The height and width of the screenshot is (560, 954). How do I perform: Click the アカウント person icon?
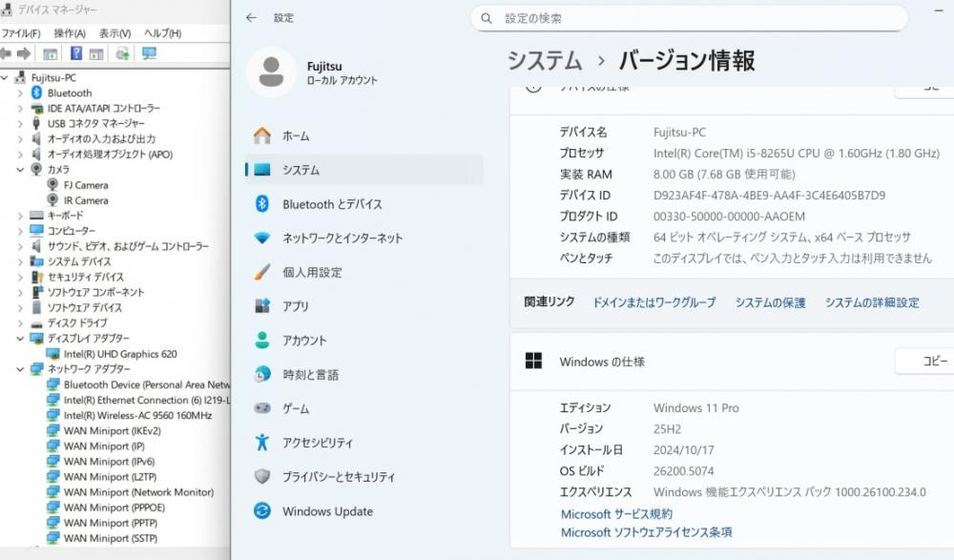(x=262, y=341)
